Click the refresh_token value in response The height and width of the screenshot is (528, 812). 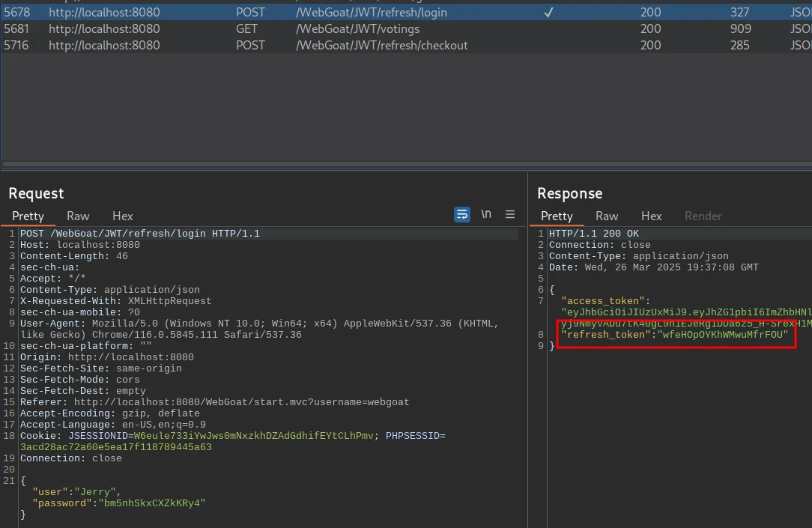[723, 335]
